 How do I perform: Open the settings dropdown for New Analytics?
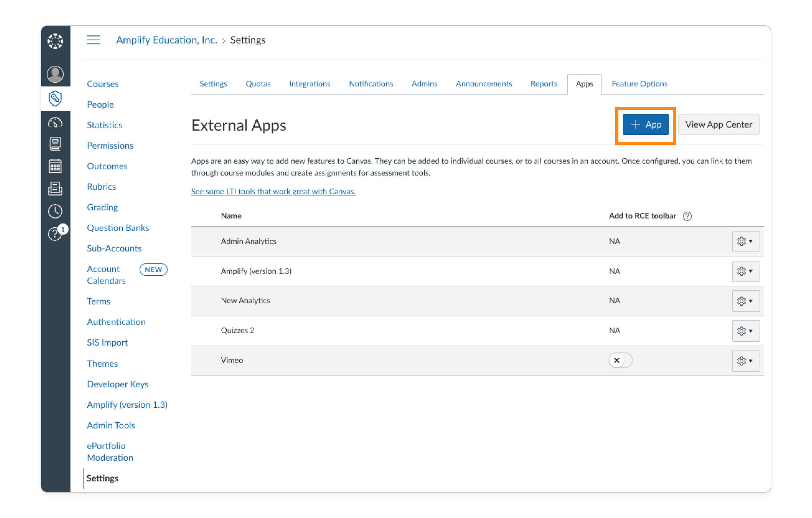746,301
